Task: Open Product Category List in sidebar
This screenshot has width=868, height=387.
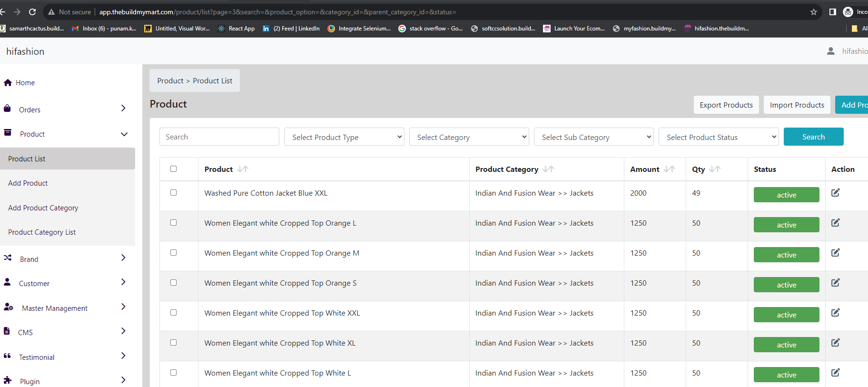Action: pyautogui.click(x=42, y=232)
